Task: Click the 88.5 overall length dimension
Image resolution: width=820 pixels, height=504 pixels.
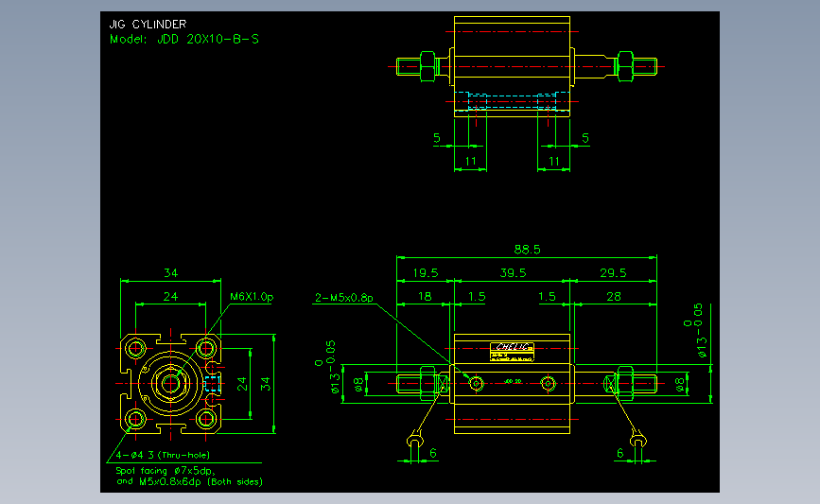Action: pyautogui.click(x=527, y=250)
